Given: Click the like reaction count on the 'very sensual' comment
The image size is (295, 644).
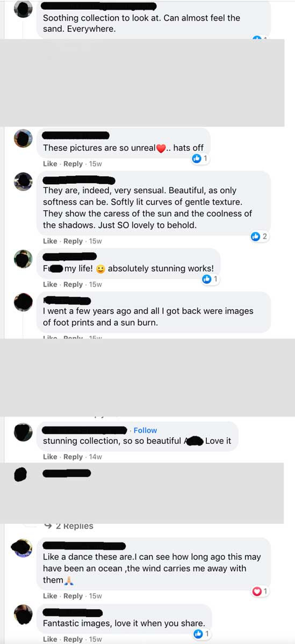Looking at the screenshot, I should tap(265, 236).
